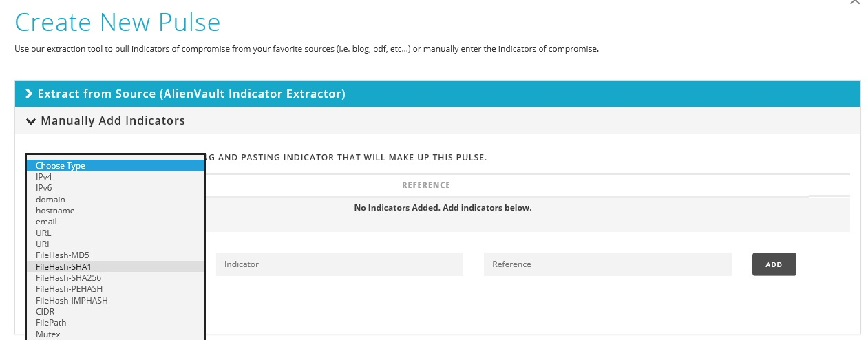The width and height of the screenshot is (868, 340).
Task: Pick FileHash-IMPHASH from the list
Action: (x=72, y=300)
